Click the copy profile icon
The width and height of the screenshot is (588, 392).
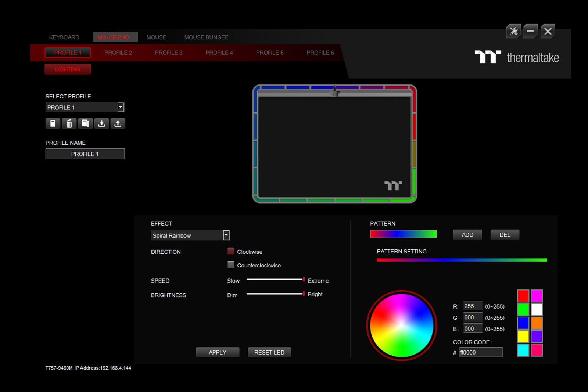85,123
